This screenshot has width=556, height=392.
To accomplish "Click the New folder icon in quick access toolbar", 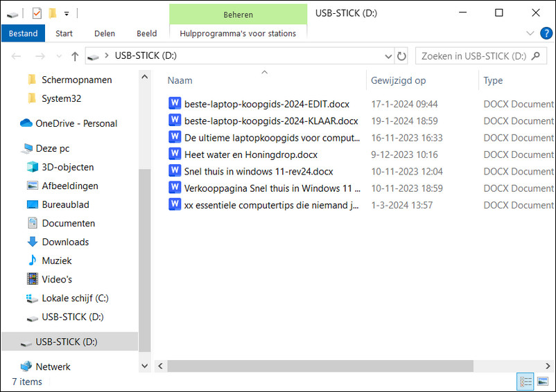I will click(x=52, y=12).
